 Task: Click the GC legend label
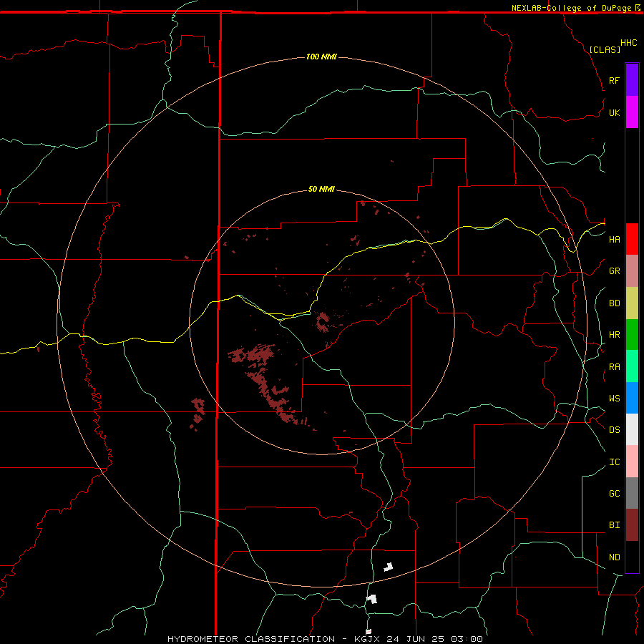(614, 494)
